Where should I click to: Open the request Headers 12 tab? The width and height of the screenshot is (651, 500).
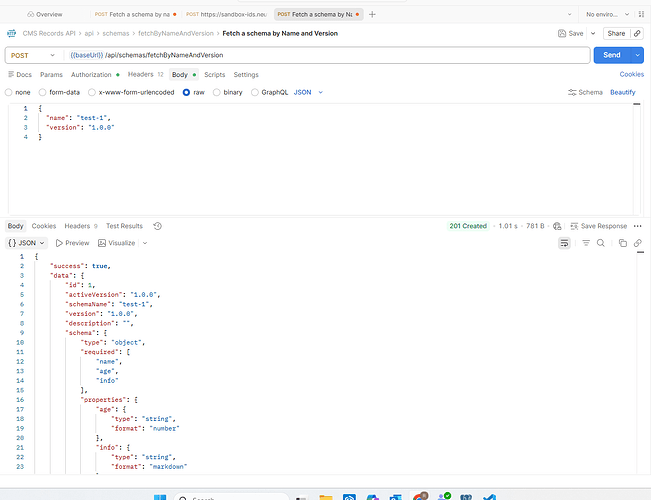pyautogui.click(x=145, y=74)
